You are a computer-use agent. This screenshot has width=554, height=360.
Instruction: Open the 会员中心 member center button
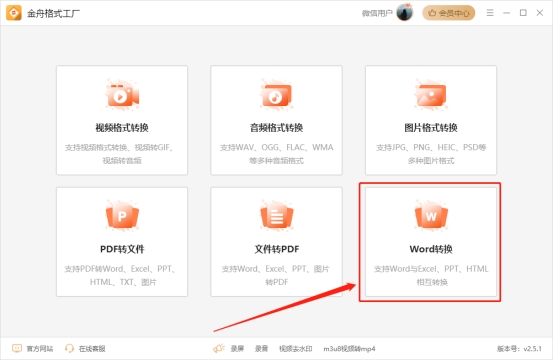(x=449, y=13)
